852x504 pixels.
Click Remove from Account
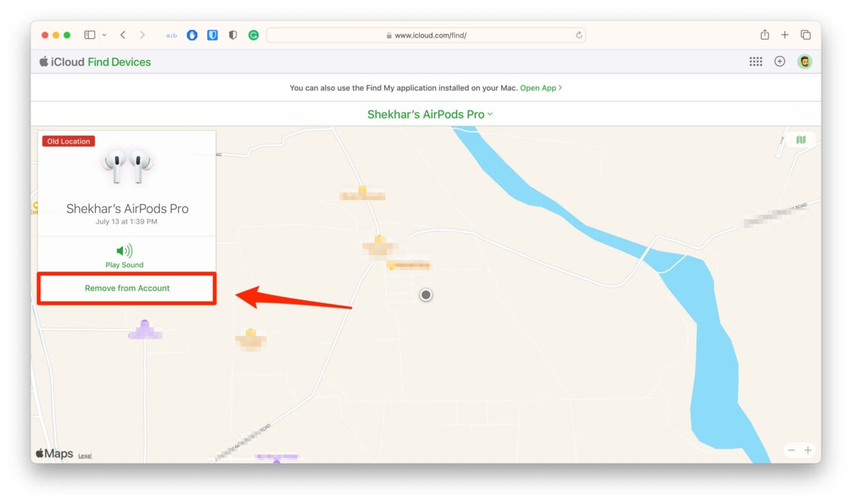point(126,288)
